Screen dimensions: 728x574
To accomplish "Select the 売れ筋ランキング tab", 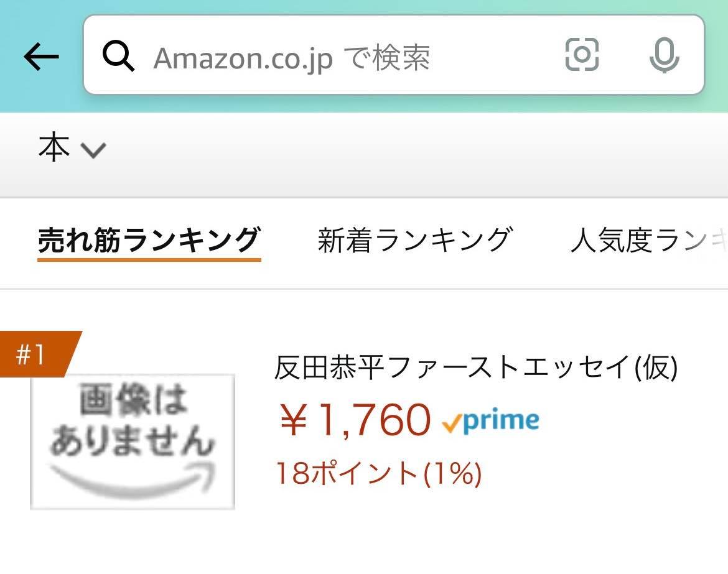I will (149, 241).
